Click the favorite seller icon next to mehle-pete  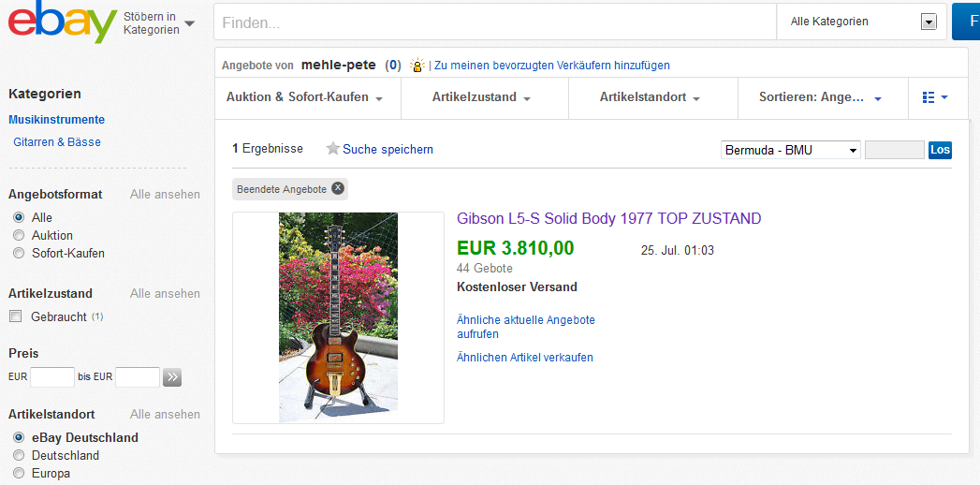[417, 65]
